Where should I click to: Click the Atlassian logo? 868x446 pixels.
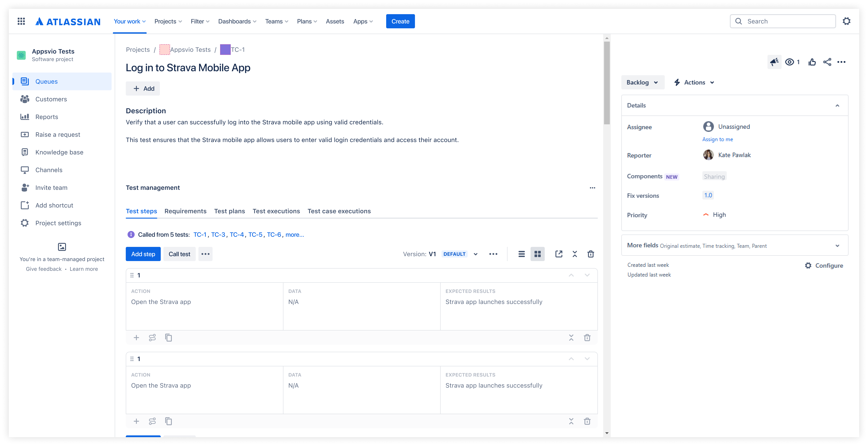pos(68,21)
